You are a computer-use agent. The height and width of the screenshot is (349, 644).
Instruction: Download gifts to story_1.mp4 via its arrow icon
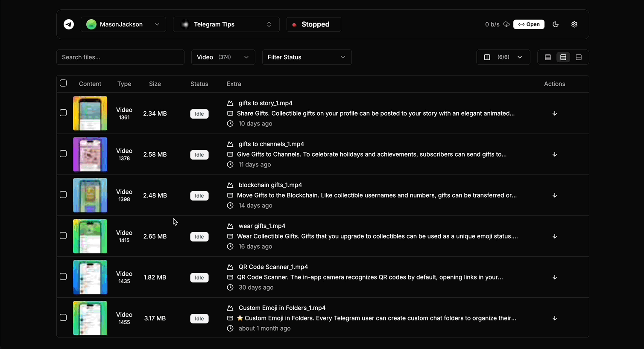(554, 113)
